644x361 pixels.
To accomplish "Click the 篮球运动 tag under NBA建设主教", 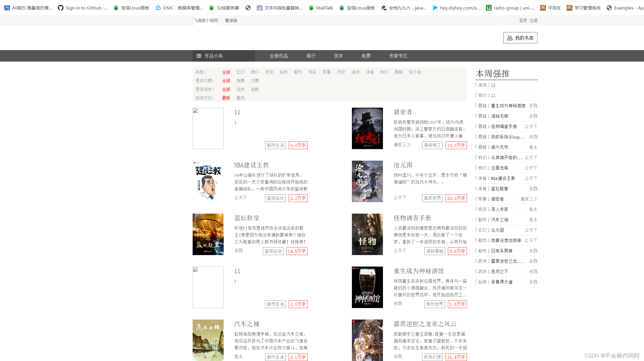I will click(x=275, y=198).
